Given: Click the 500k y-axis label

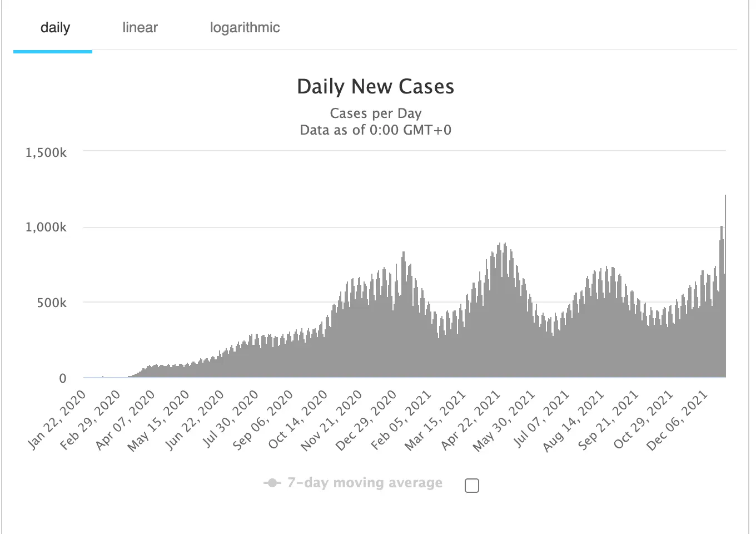Looking at the screenshot, I should [x=52, y=303].
